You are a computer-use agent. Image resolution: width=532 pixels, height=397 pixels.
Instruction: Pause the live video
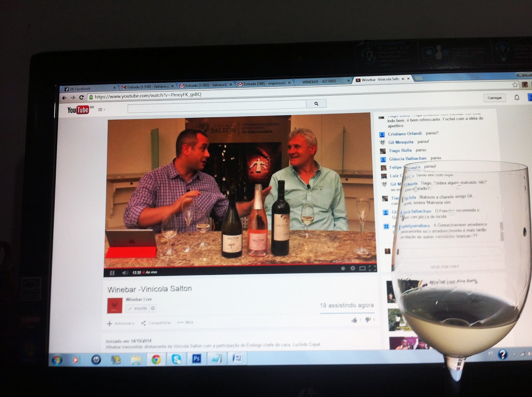pyautogui.click(x=112, y=273)
